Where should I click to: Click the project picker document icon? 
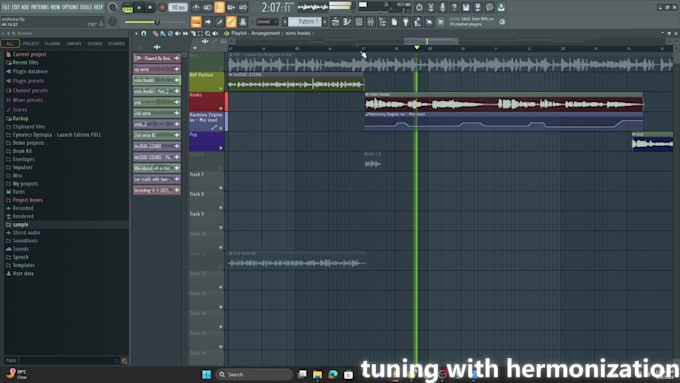394,22
